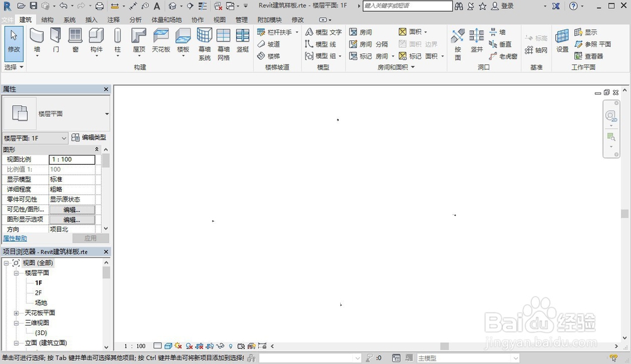Image resolution: width=631 pixels, height=364 pixels.
Task: Open the 场地 site plan view
Action: tap(40, 303)
